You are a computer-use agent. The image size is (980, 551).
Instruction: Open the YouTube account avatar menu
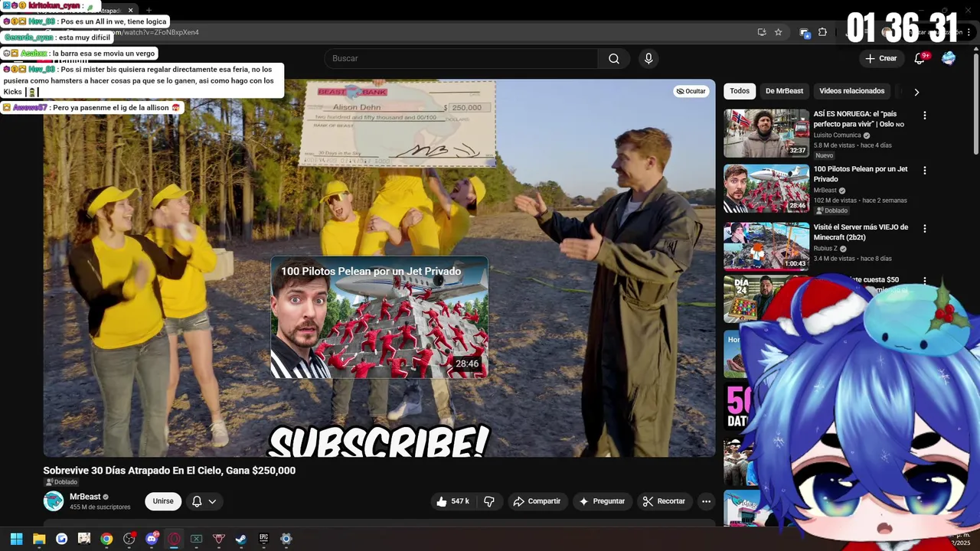click(x=949, y=59)
